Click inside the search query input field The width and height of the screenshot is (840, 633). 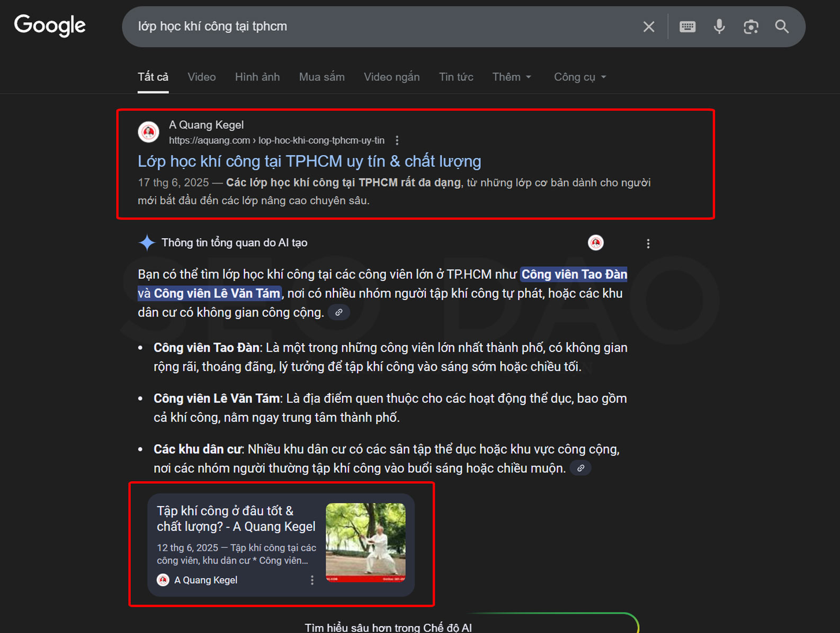click(371, 26)
